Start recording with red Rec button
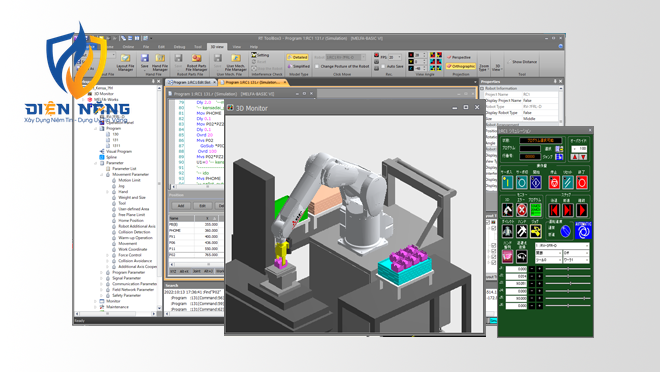 click(x=376, y=56)
